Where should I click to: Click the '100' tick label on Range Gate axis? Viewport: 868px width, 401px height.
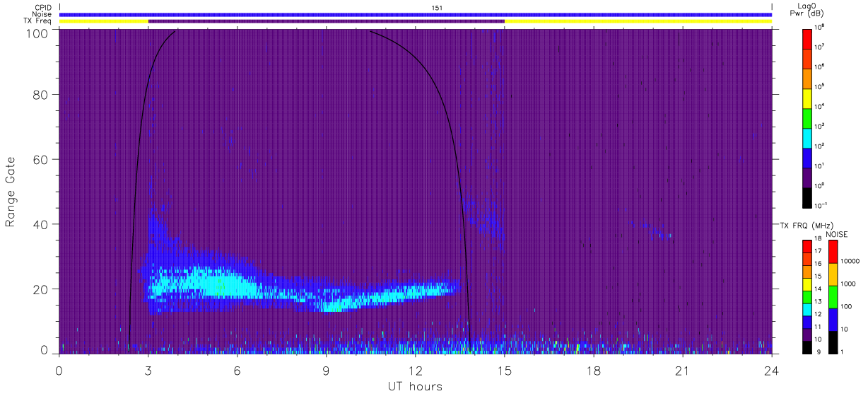37,33
